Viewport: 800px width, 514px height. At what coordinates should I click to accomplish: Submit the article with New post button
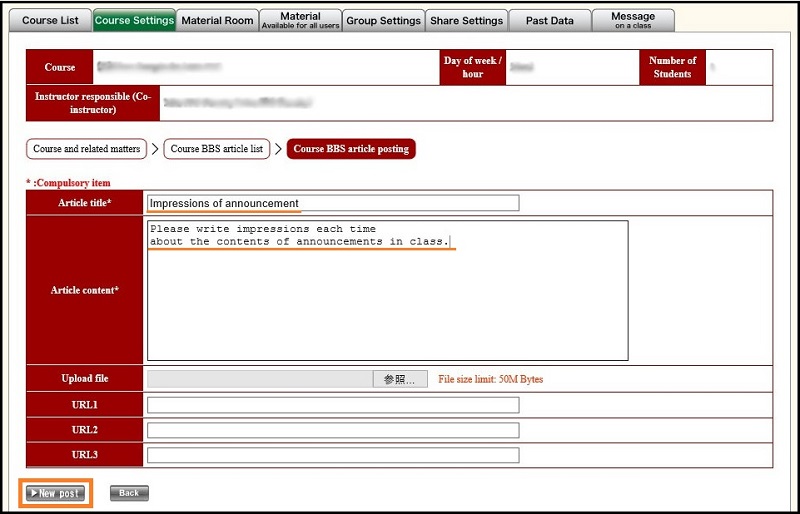click(57, 493)
